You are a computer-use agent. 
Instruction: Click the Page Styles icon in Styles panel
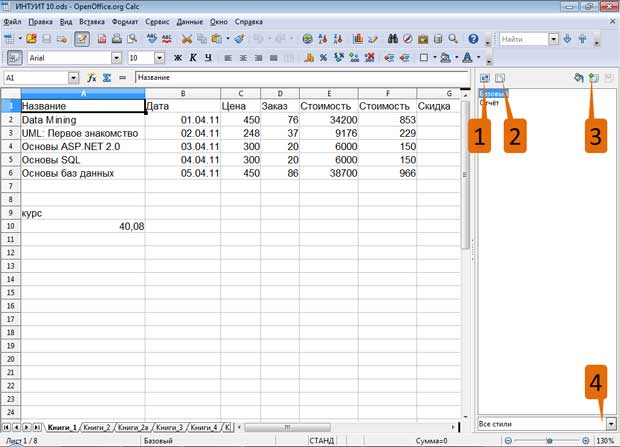(500, 78)
